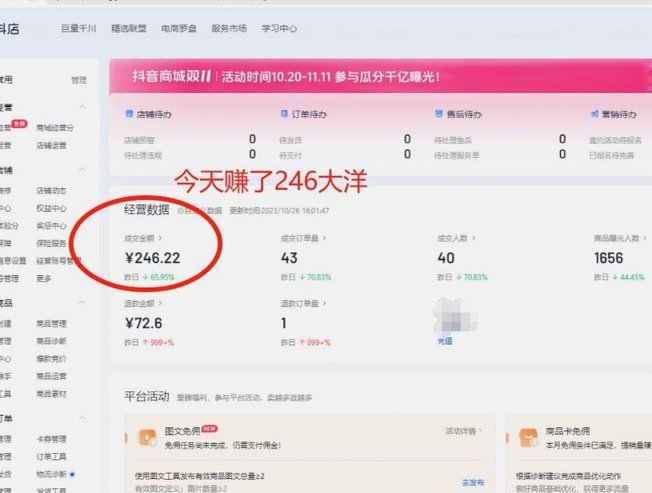Collapse the 经营 sidebar section chevron
The width and height of the screenshot is (652, 493).
[x=82, y=107]
